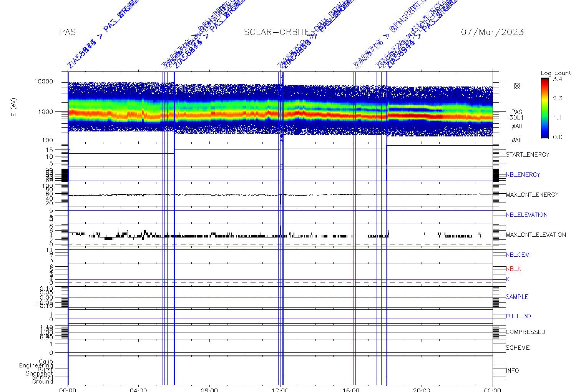Click the date 07/Mar/2023

pos(492,32)
